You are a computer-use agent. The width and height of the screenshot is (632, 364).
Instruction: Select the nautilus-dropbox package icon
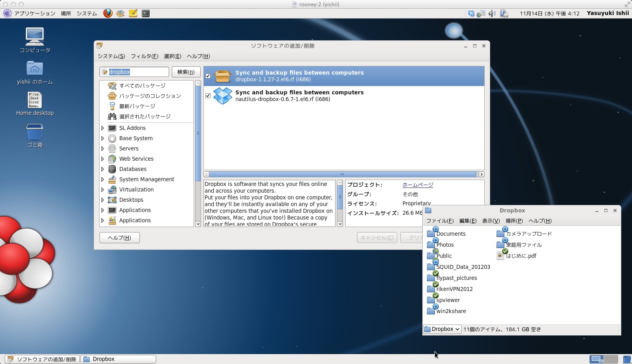(x=222, y=96)
